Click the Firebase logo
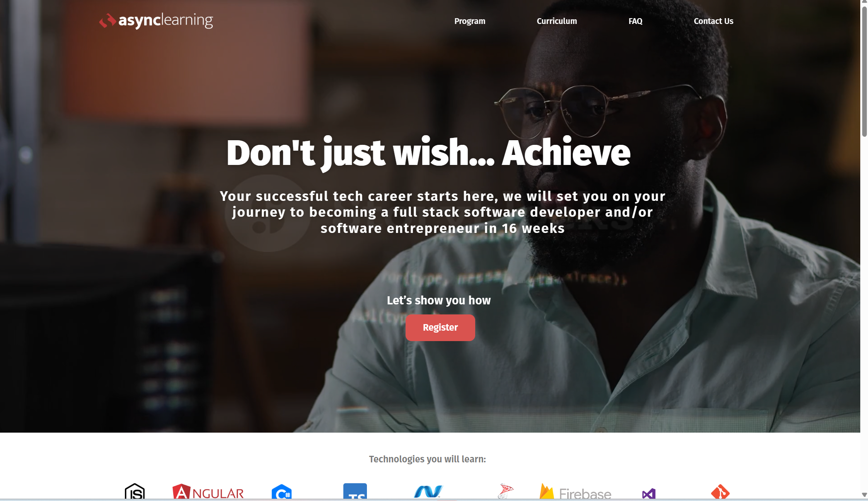Screen dimensions: 868x501 point(575,491)
